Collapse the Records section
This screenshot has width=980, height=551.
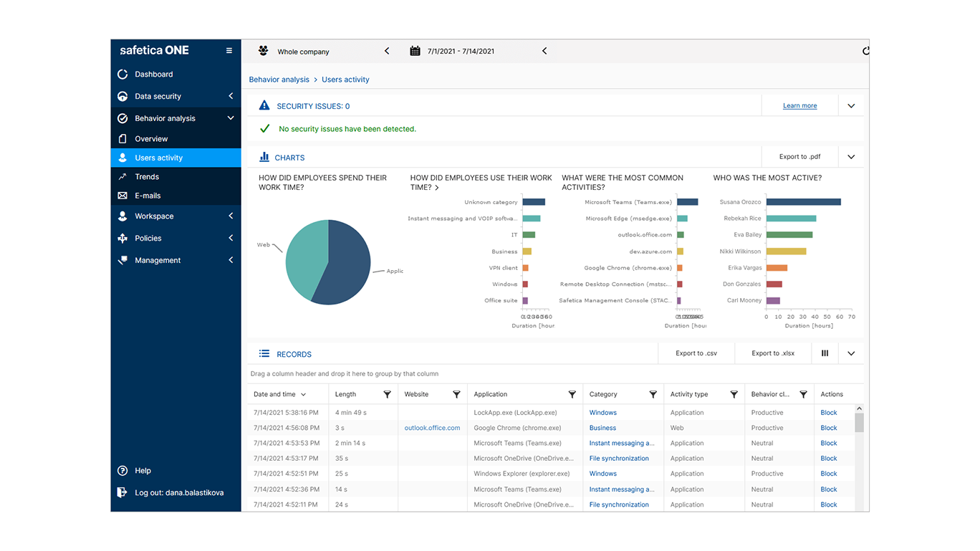pyautogui.click(x=851, y=353)
